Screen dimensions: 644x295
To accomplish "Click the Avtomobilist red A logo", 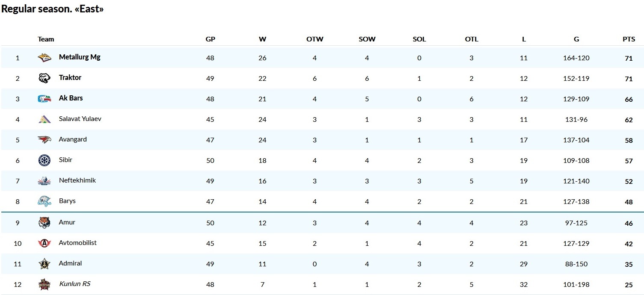I will click(45, 243).
